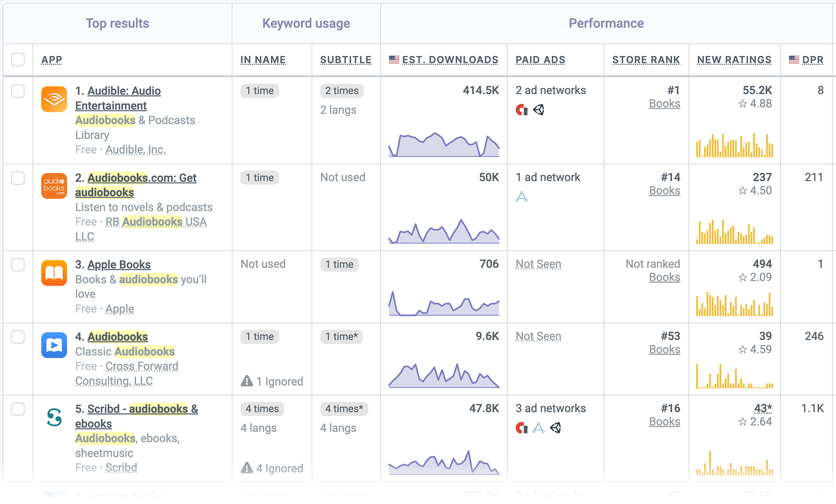Click Apple Books 706 downloads chart

[444, 303]
